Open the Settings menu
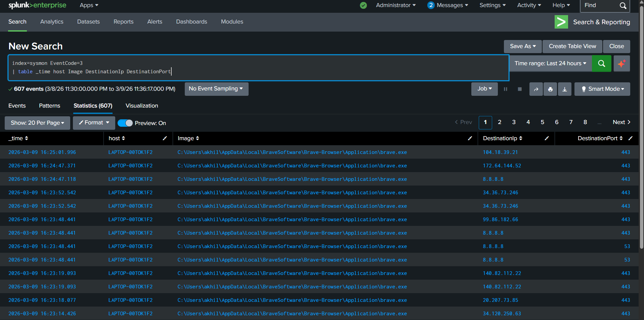The width and height of the screenshot is (644, 320). tap(492, 5)
